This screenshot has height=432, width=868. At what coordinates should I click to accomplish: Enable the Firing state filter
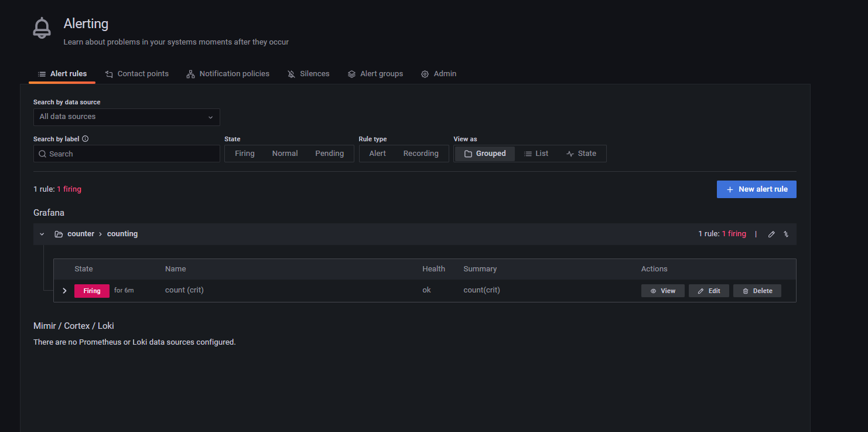pyautogui.click(x=244, y=153)
